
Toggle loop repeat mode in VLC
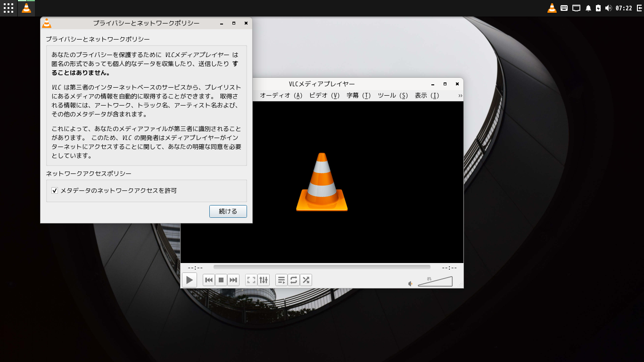tap(294, 280)
